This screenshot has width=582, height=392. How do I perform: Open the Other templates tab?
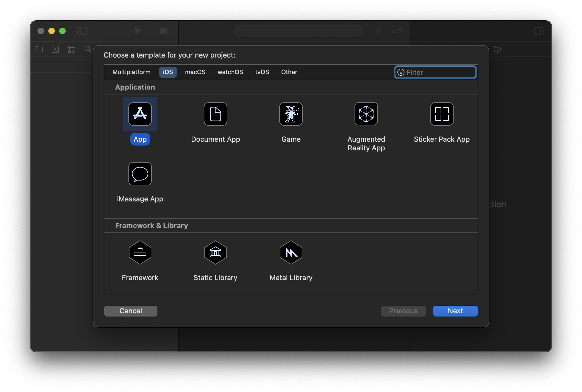(289, 72)
